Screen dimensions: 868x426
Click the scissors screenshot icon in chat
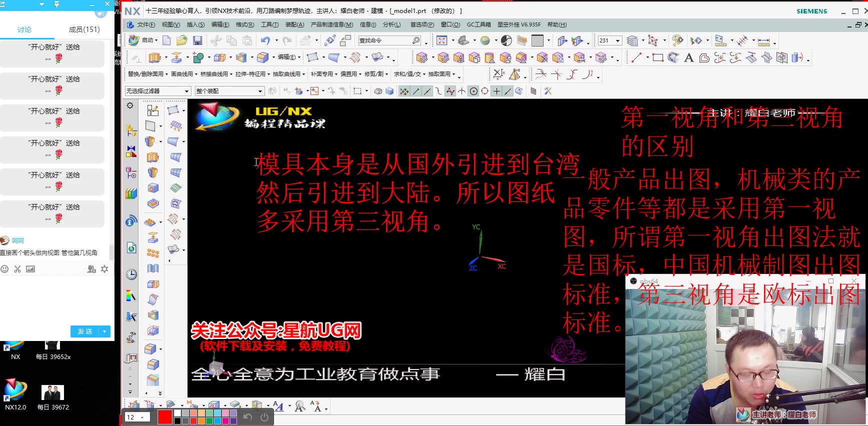pyautogui.click(x=17, y=269)
